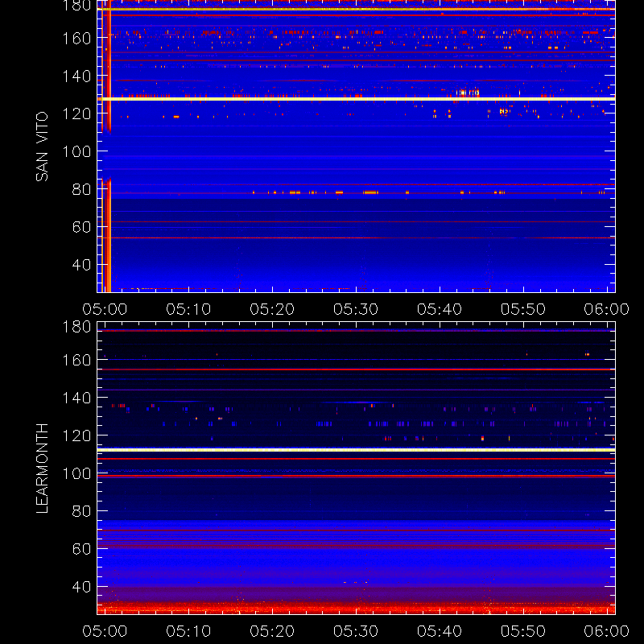The width and height of the screenshot is (644, 644).
Task: Click the 05:40 time label under the Learmonth plot
Action: (x=440, y=631)
